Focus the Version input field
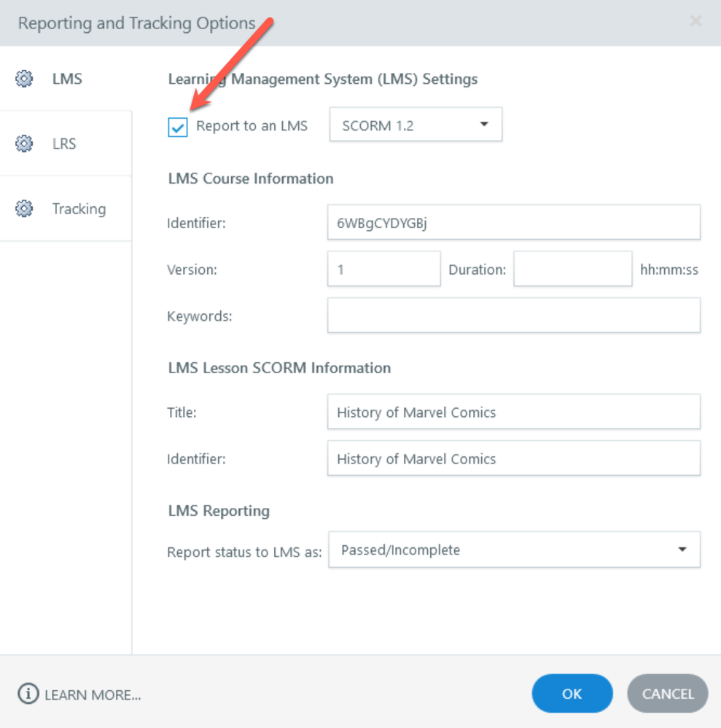Viewport: 721px width, 728px height. click(x=383, y=270)
